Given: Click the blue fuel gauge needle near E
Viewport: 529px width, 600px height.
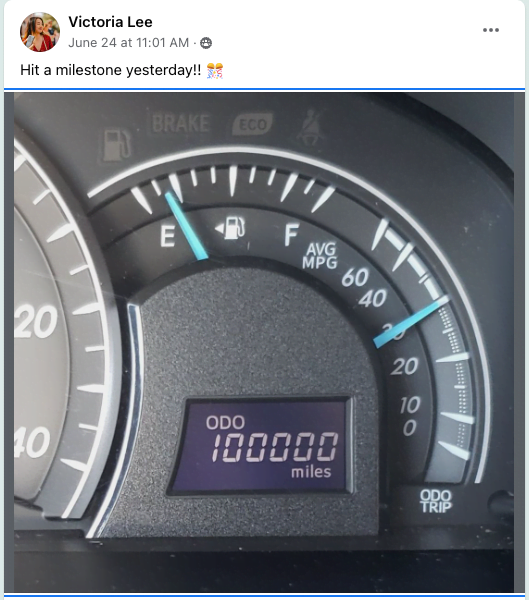Looking at the screenshot, I should [187, 226].
